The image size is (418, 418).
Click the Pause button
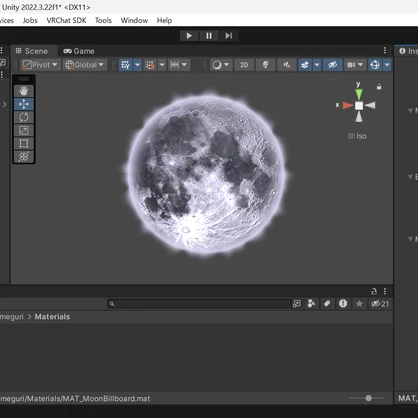[209, 36]
